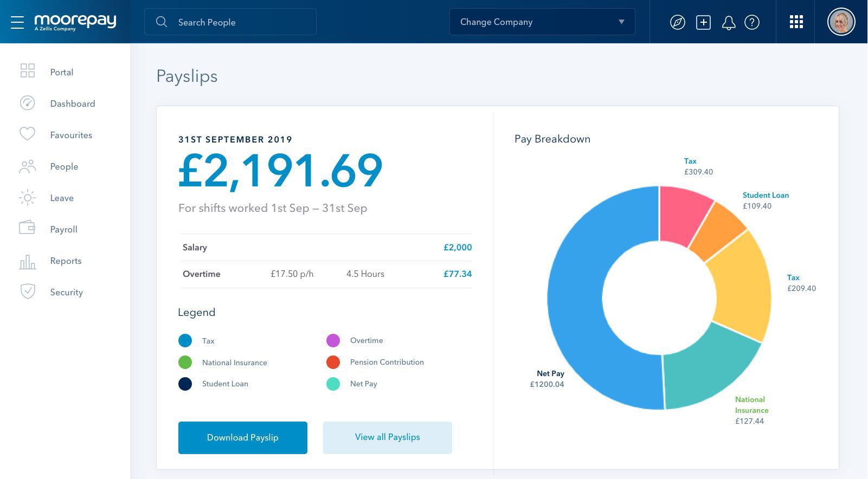Click the Leave sun icon
The image size is (868, 479).
pyautogui.click(x=27, y=198)
